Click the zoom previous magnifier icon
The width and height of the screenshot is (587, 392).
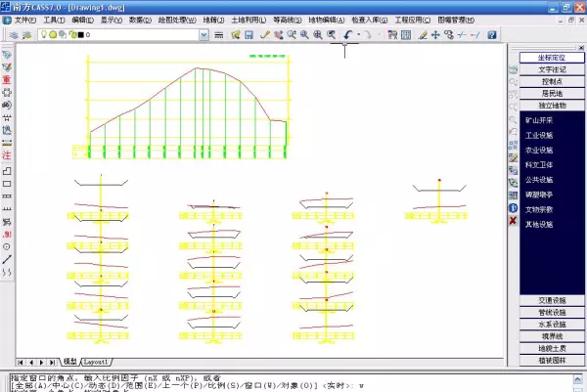[x=332, y=35]
